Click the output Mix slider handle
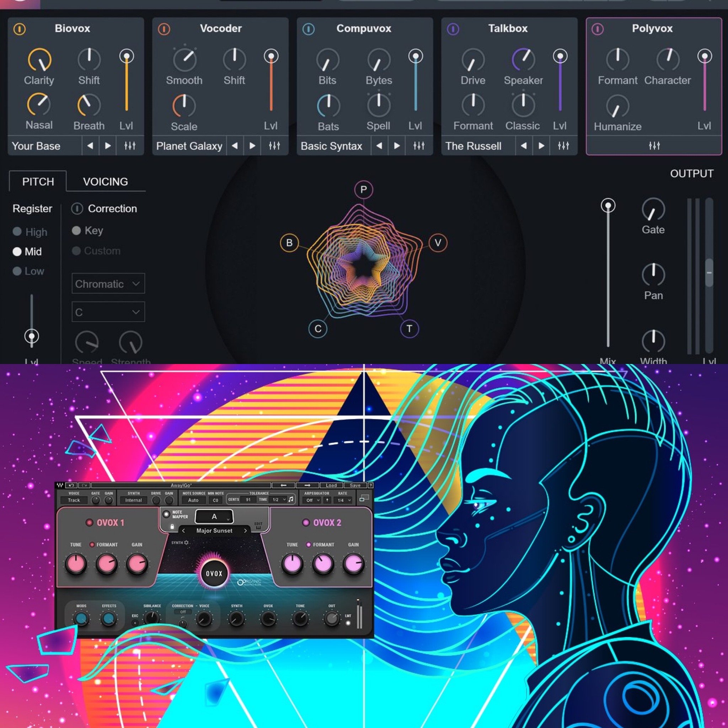Viewport: 728px width, 728px height. [608, 206]
